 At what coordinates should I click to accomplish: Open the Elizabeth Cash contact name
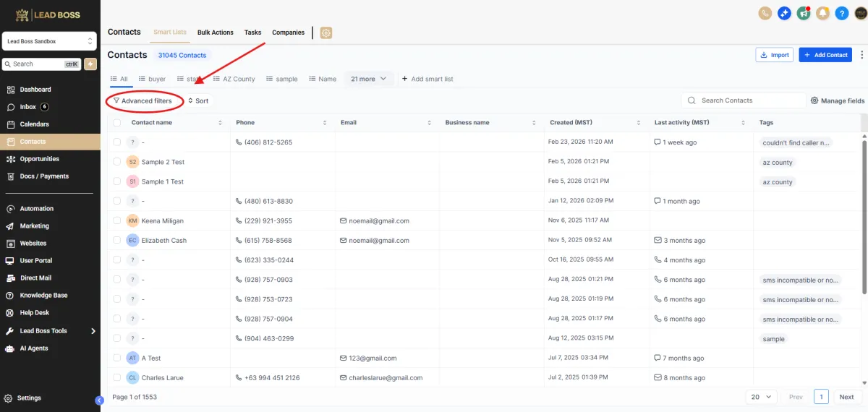point(164,240)
